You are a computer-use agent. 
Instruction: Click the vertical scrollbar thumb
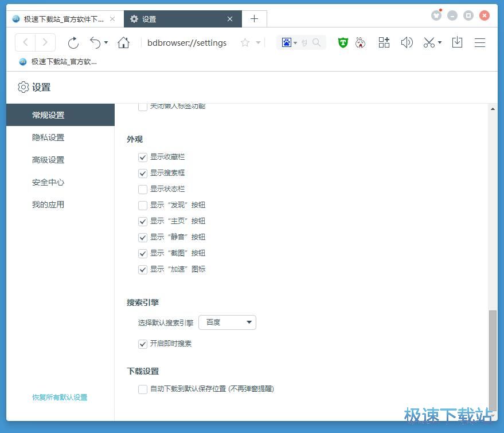coord(493,360)
